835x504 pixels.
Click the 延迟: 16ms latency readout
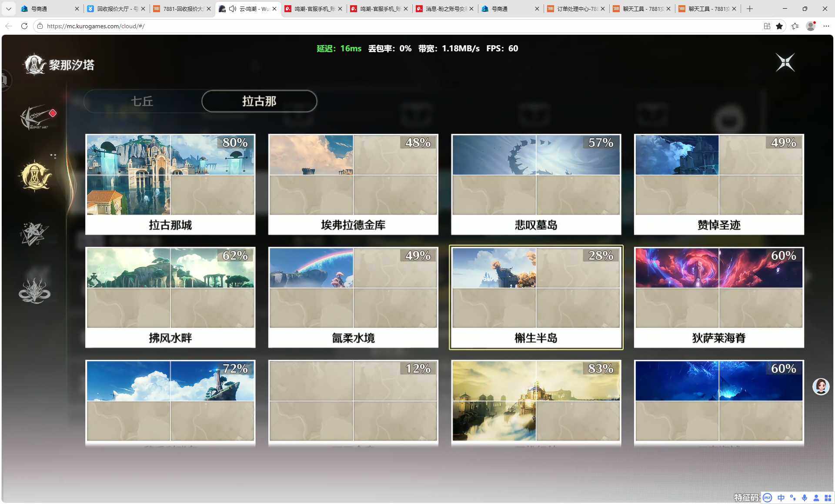click(339, 48)
